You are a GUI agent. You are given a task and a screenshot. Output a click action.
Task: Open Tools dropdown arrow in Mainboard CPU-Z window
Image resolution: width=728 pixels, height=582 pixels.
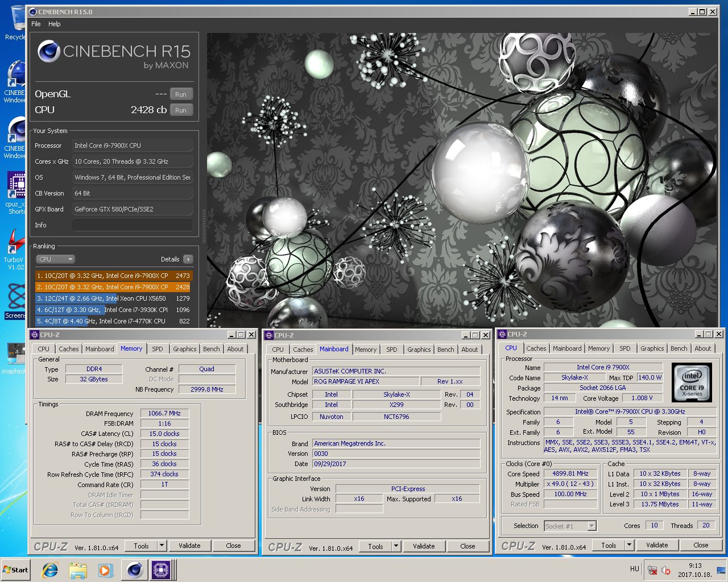coord(396,546)
